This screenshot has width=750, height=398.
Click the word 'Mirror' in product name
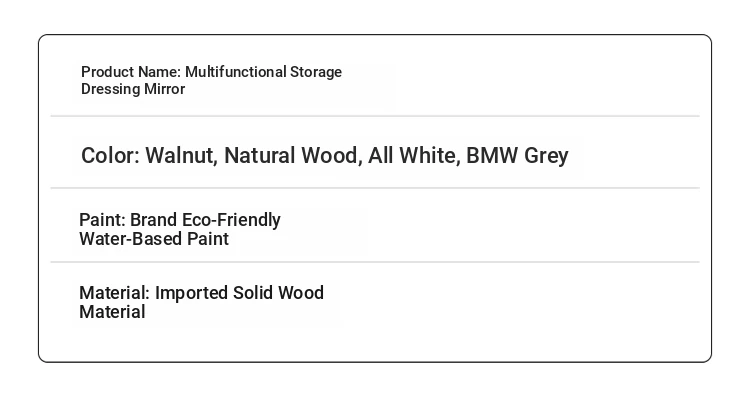tap(165, 89)
